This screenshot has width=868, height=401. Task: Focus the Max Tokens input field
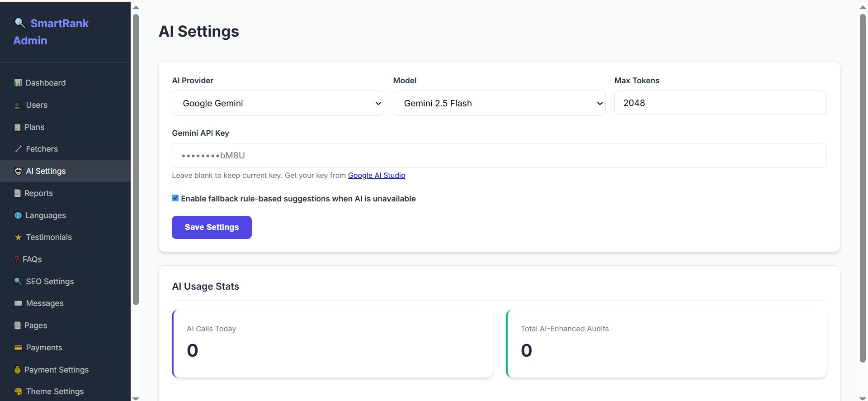click(x=720, y=103)
